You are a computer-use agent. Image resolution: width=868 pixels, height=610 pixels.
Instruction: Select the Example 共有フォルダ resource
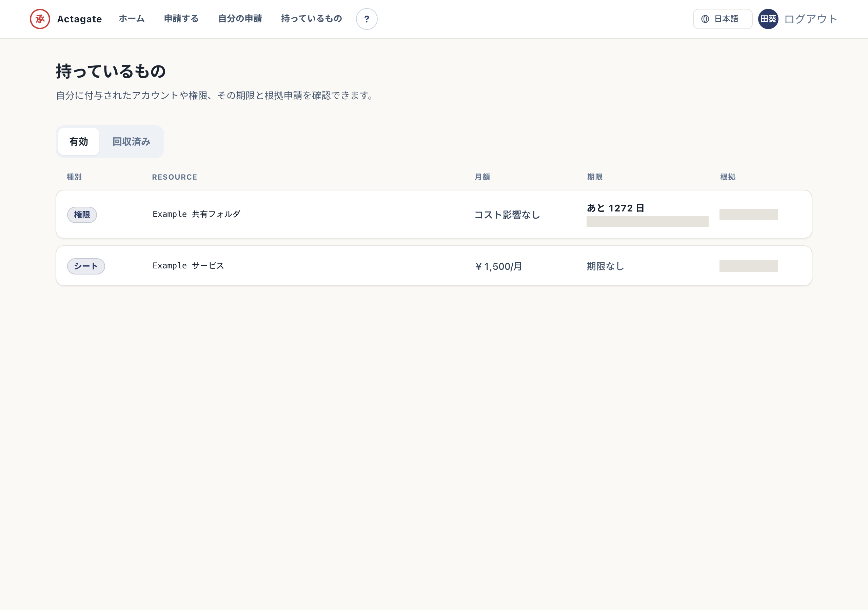click(x=197, y=214)
